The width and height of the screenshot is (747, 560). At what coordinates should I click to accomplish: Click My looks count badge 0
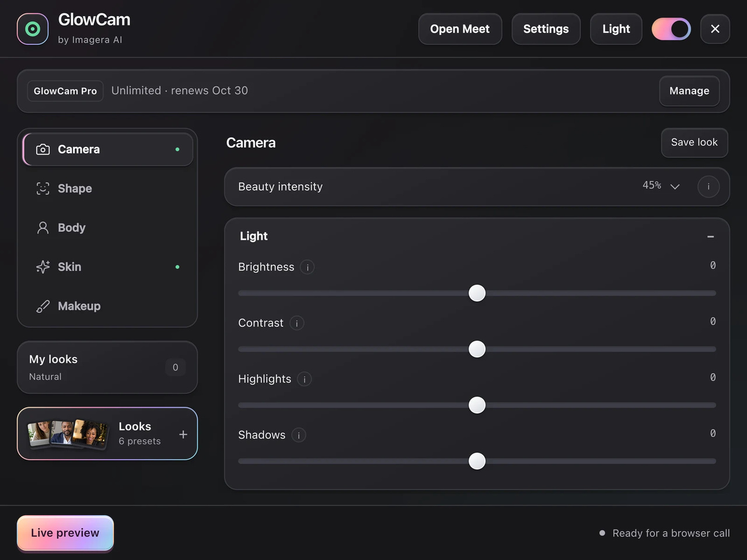[175, 367]
